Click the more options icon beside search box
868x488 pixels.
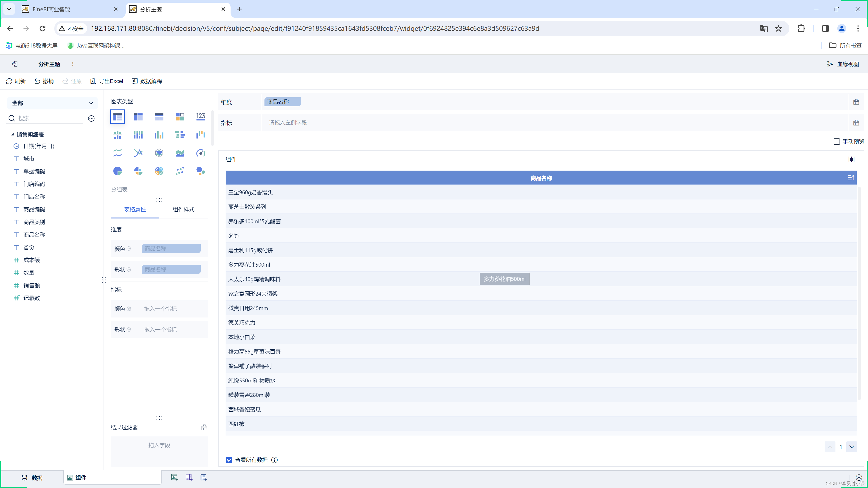coord(91,118)
